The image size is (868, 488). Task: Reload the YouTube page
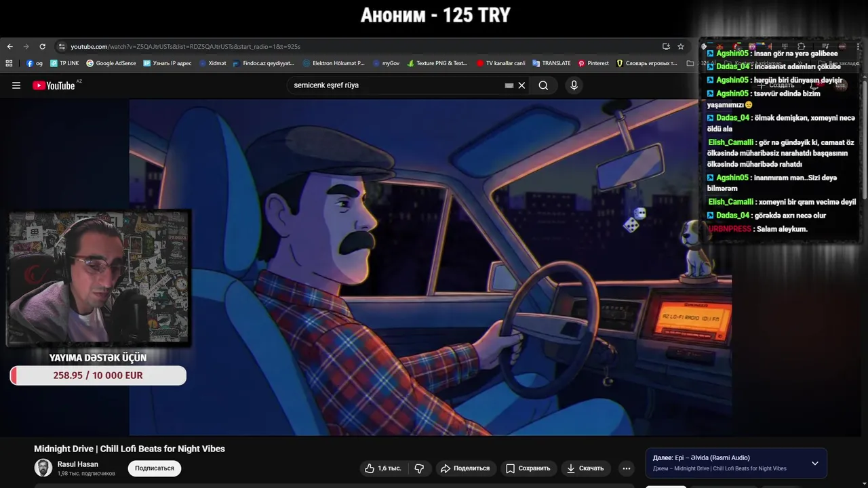[x=42, y=47]
